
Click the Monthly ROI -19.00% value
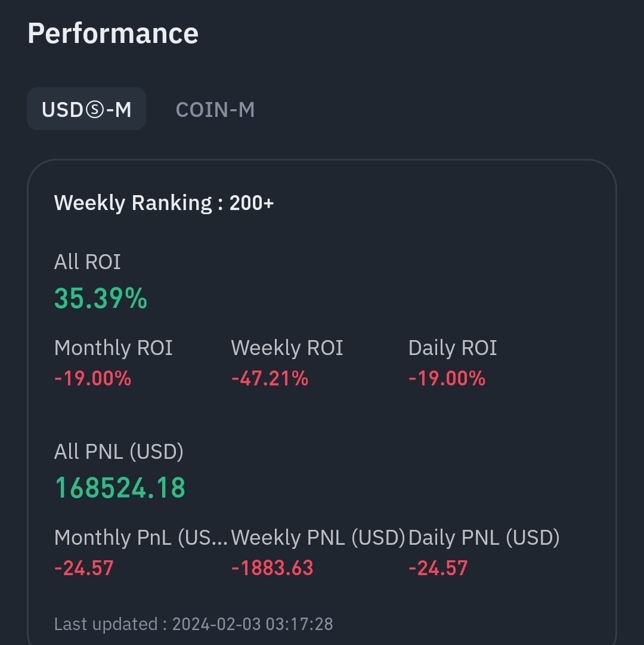(92, 378)
